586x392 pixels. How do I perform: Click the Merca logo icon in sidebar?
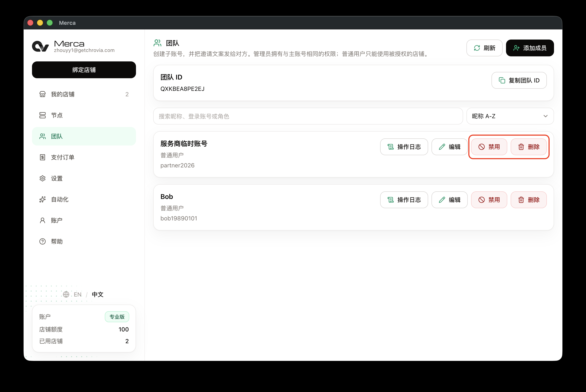[x=40, y=46]
